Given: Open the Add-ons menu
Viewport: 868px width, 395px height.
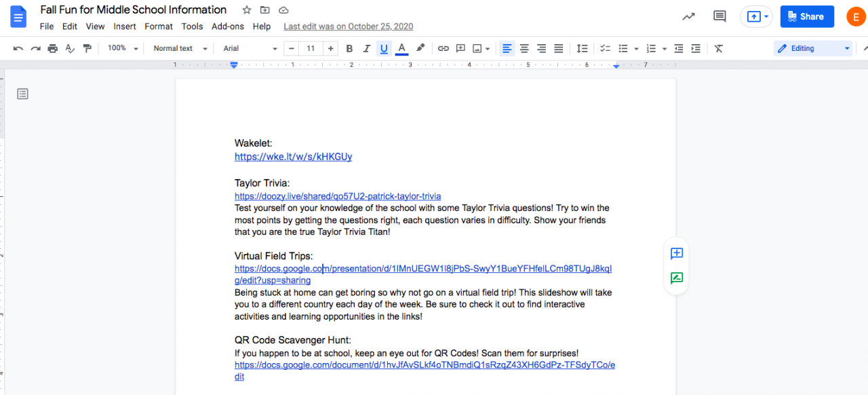Looking at the screenshot, I should 228,26.
